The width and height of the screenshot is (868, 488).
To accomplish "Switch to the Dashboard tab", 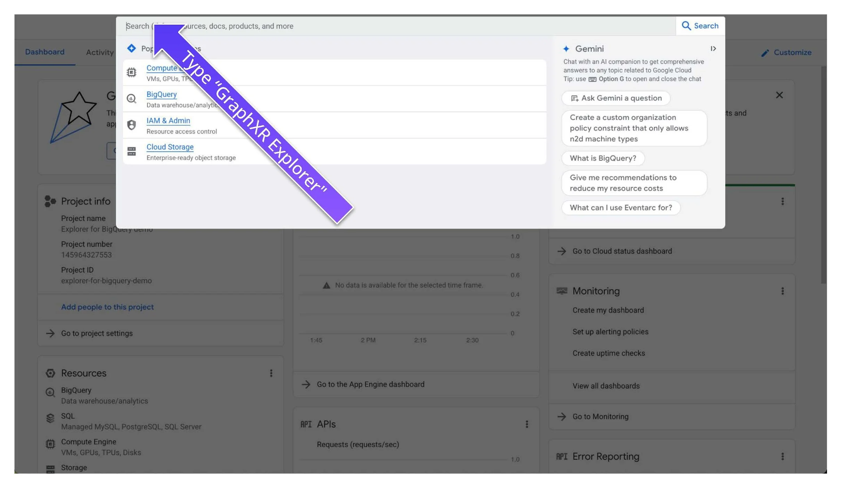I will 45,52.
